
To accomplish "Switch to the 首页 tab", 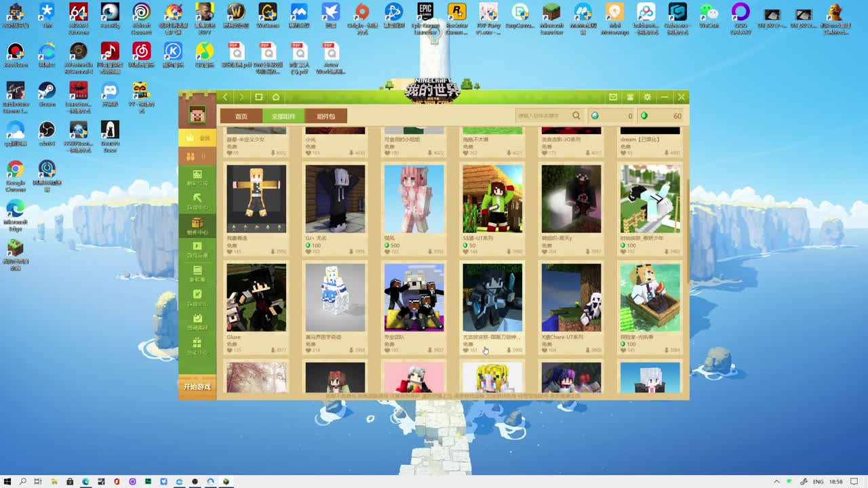I will (x=241, y=116).
